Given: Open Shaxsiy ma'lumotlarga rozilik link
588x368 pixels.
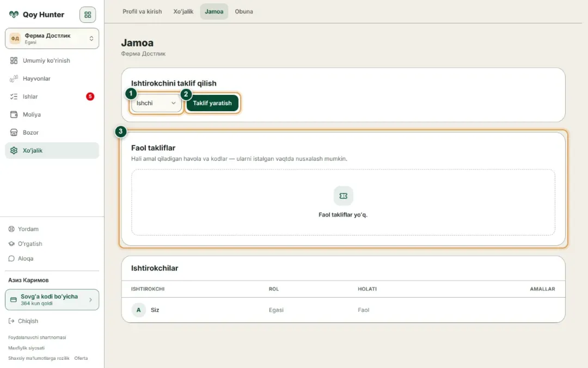Looking at the screenshot, I should pyautogui.click(x=39, y=358).
